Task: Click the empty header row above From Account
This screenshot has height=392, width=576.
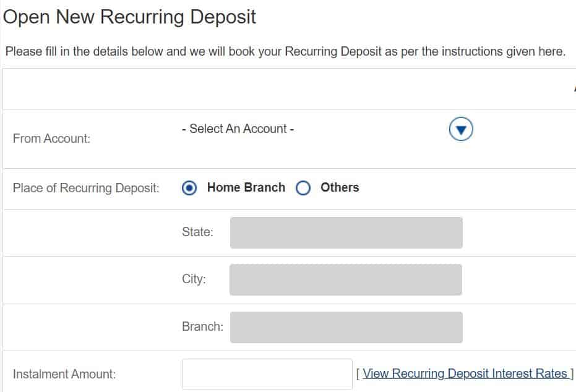Action: click(x=290, y=89)
